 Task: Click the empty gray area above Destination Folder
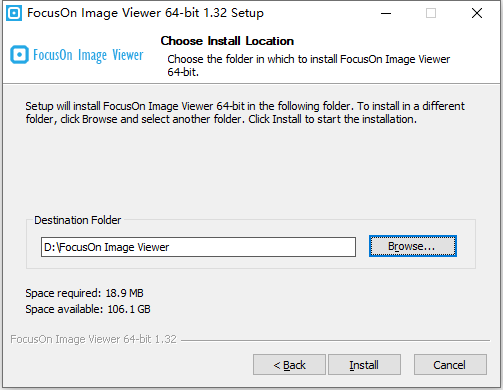coord(250,170)
